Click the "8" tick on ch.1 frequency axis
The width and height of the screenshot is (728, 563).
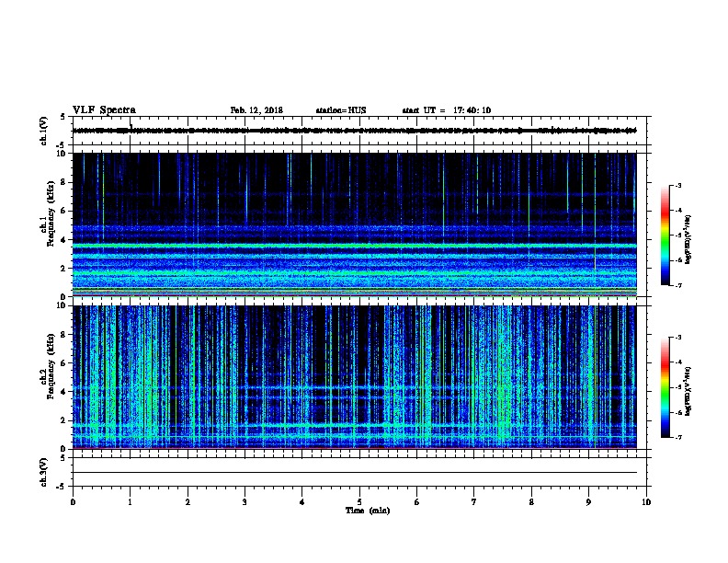point(64,182)
